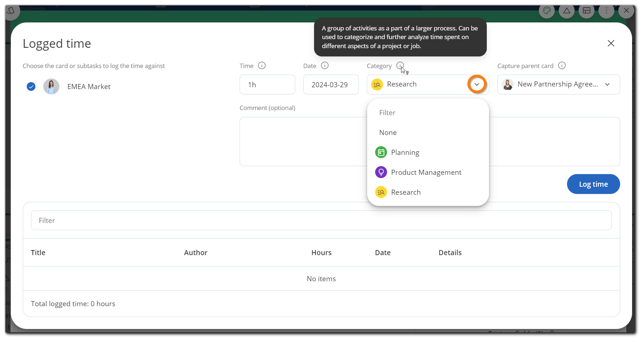
Task: Open the color palette icon at top right
Action: click(x=547, y=11)
